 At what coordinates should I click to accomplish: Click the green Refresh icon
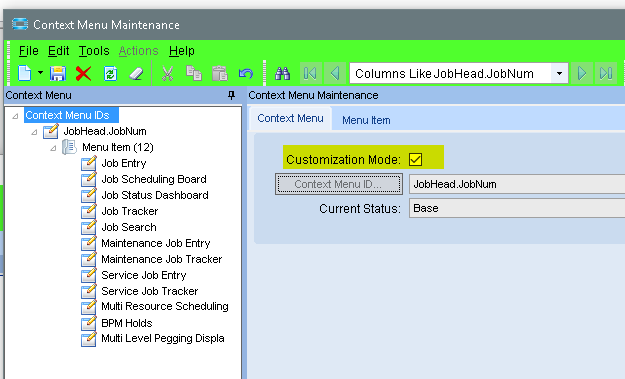(110, 74)
